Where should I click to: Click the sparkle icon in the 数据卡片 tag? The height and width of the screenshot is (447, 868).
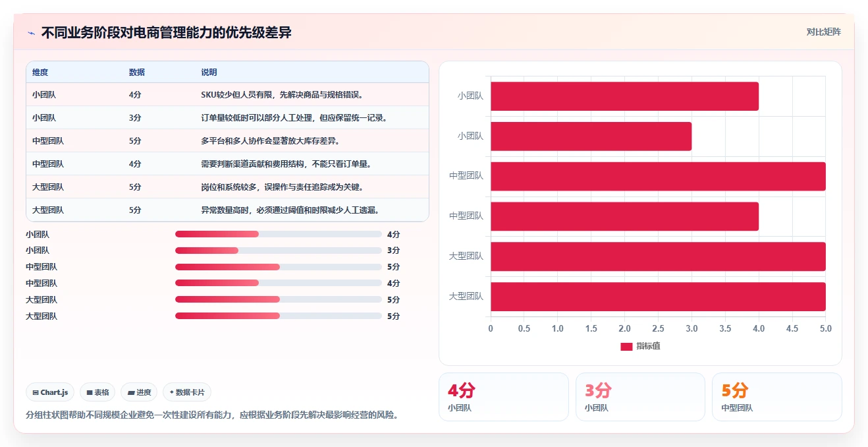point(171,392)
